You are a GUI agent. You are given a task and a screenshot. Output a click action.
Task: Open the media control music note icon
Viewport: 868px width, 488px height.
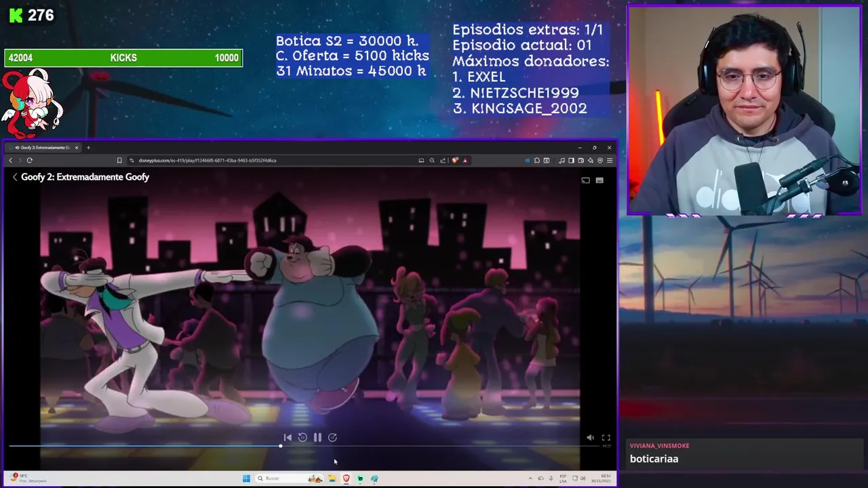click(561, 161)
